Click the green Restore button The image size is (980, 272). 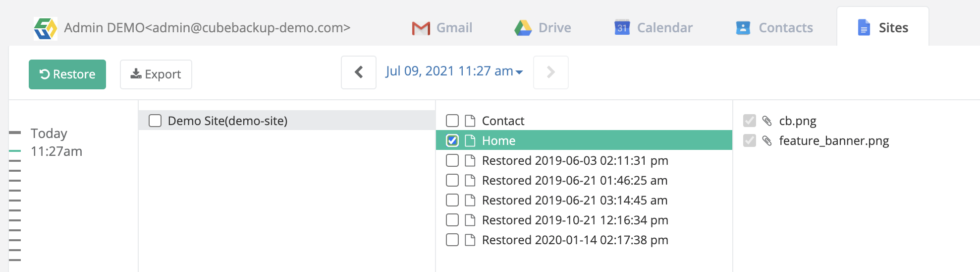[67, 74]
